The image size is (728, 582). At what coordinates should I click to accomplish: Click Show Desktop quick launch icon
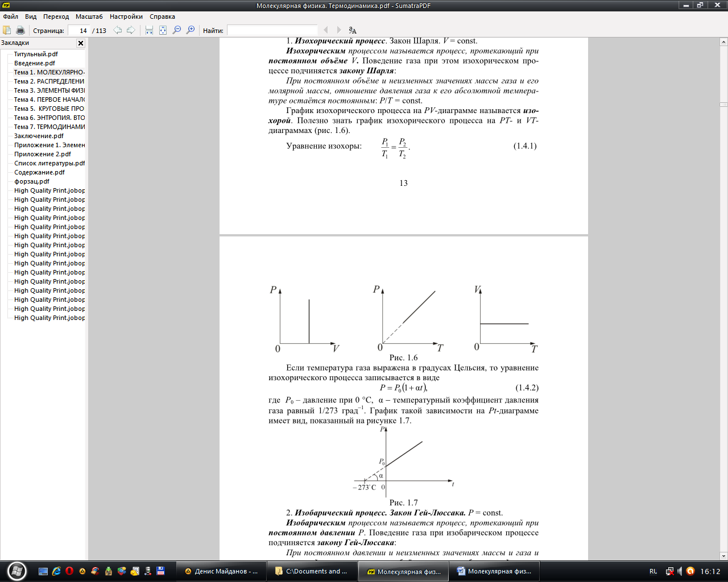tap(43, 571)
